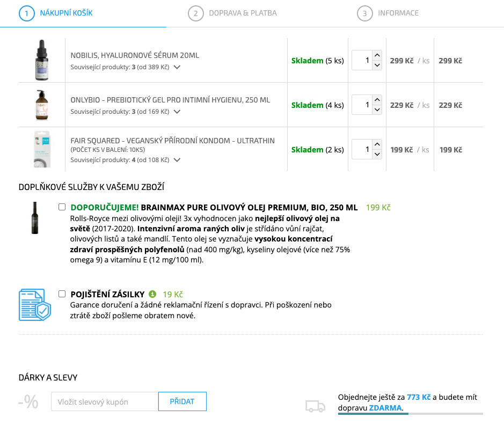Click the green 199 Kč olive oil price
This screenshot has width=504, height=439.
click(x=378, y=208)
